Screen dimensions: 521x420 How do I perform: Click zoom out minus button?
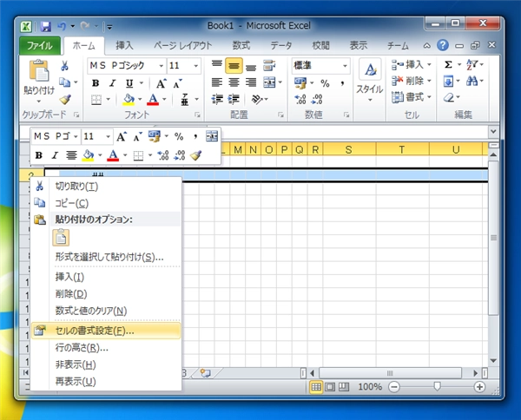[394, 387]
